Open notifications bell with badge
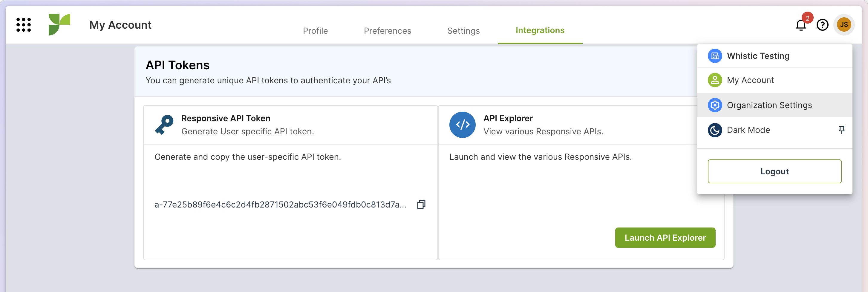 (801, 24)
